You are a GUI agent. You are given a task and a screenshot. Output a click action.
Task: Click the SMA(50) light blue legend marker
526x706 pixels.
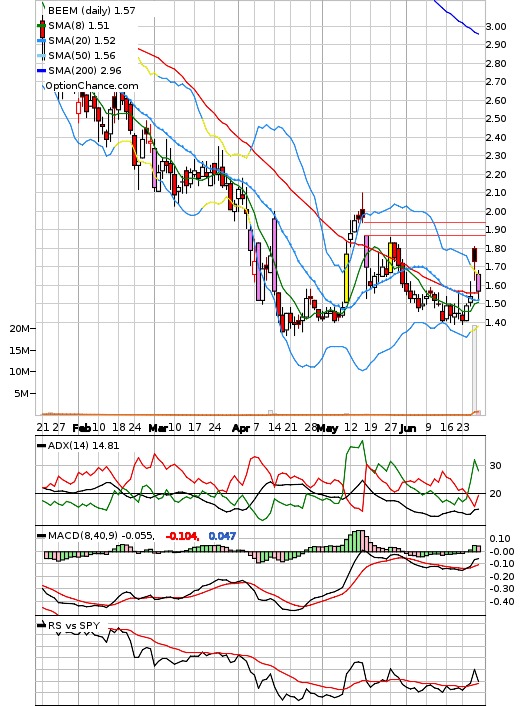[41, 56]
